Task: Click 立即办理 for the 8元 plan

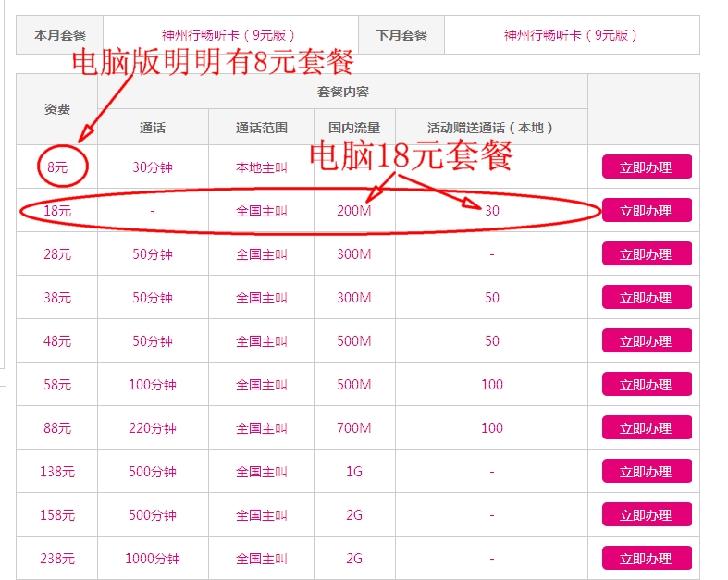Action: tap(647, 167)
